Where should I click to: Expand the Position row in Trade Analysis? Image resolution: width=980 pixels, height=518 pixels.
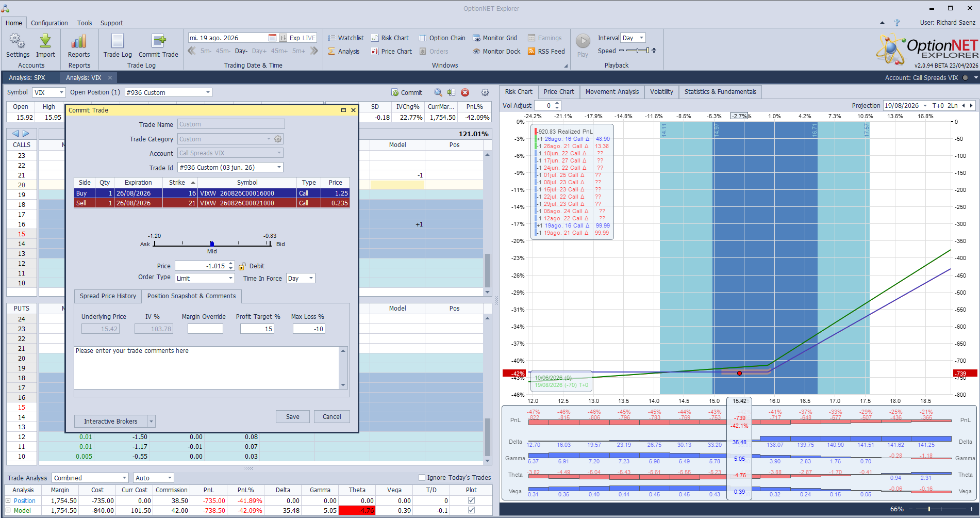pos(8,500)
